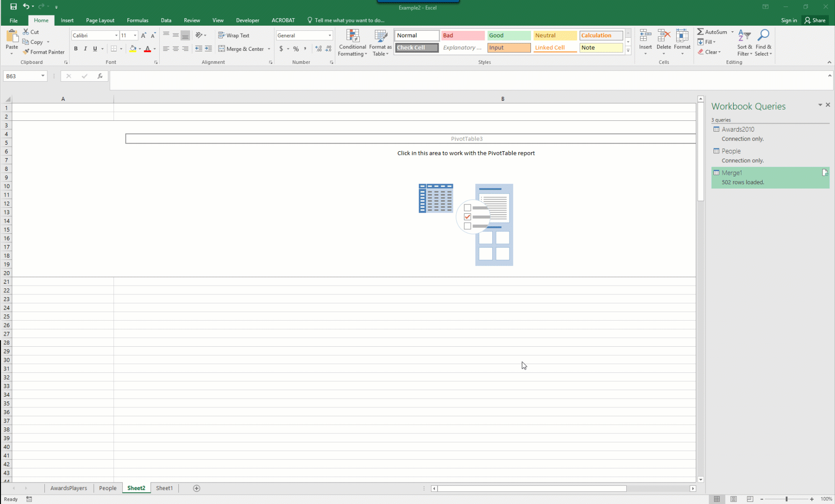835x504 pixels.
Task: Switch to the Insert ribbon tab
Action: tap(67, 21)
